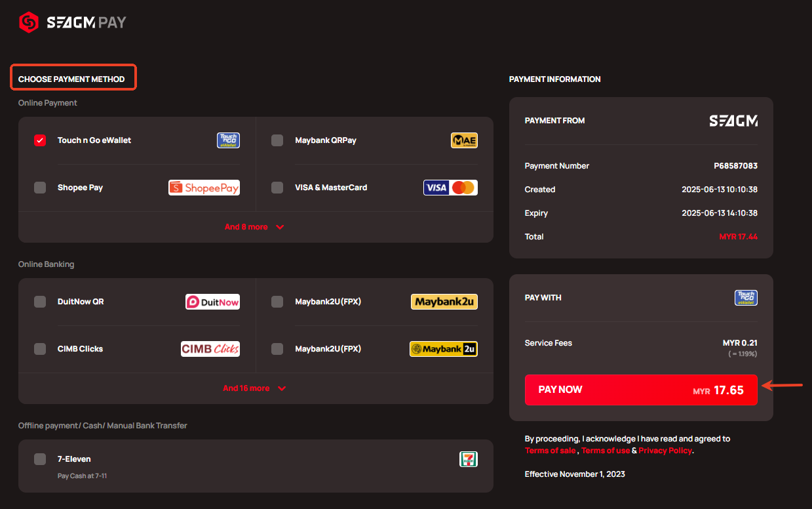
Task: Click the "Pay Cash at 7-11" note
Action: click(82, 476)
